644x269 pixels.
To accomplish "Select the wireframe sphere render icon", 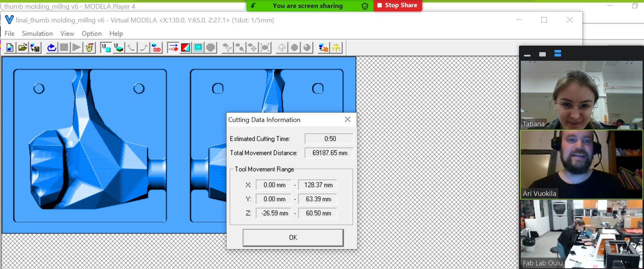I will coord(282,47).
